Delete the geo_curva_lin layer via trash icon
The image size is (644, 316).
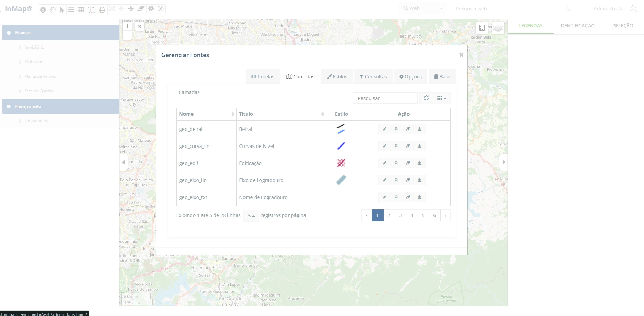pyautogui.click(x=396, y=146)
